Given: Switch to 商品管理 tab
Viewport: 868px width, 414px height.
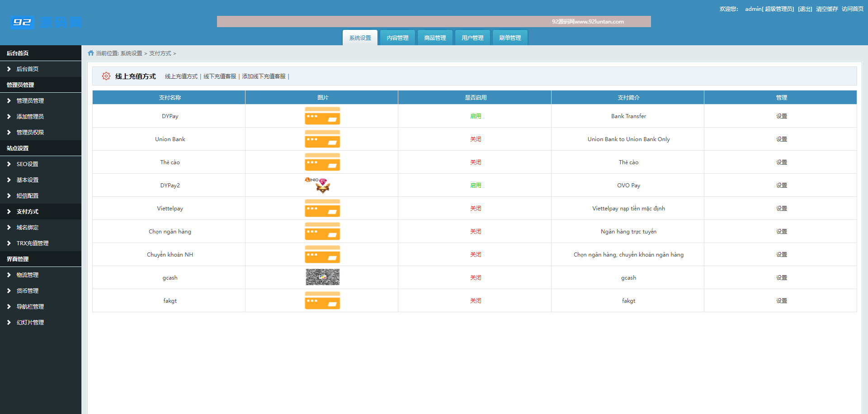Looking at the screenshot, I should click(x=435, y=38).
